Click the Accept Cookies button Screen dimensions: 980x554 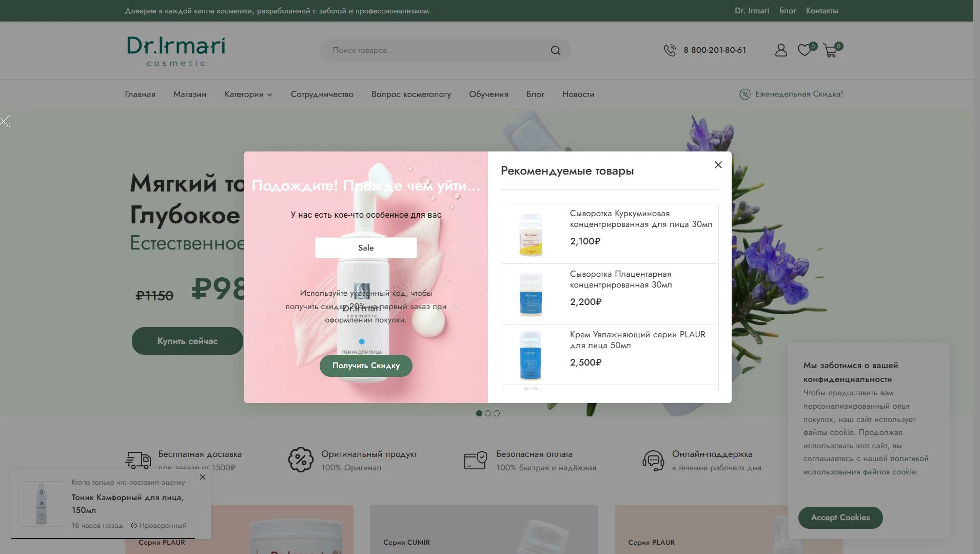[840, 518]
